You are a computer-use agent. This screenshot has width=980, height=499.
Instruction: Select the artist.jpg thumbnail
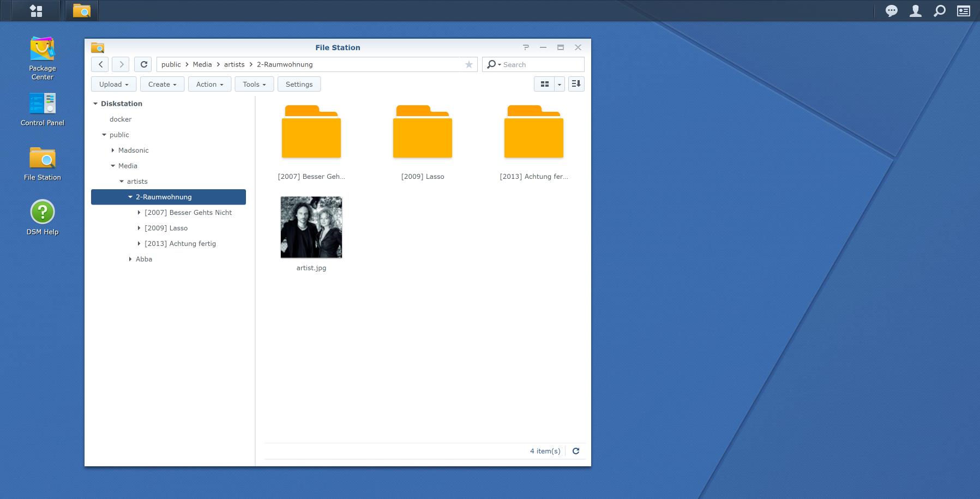(311, 227)
